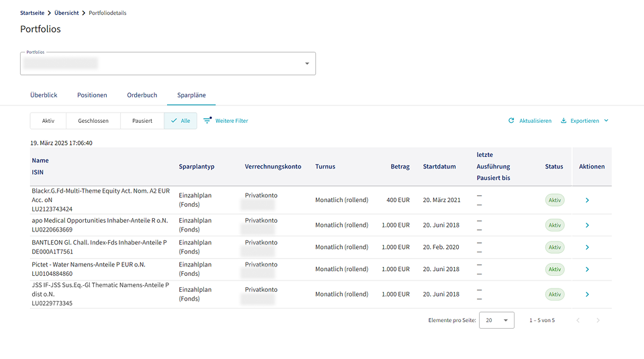Open details arrow for Pictet - Water plan
Image resolution: width=644 pixels, height=359 pixels.
(x=588, y=270)
